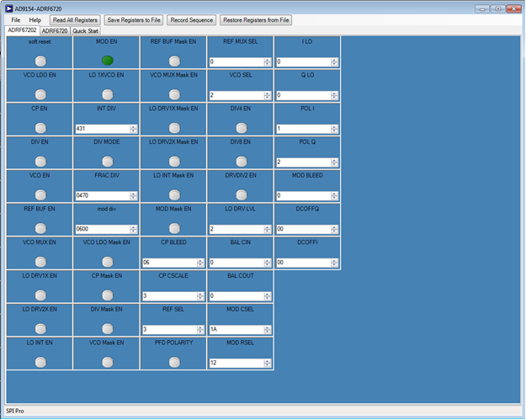The height and width of the screenshot is (420, 526).
Task: Toggle REF BUF Mask EN button
Action: click(174, 61)
